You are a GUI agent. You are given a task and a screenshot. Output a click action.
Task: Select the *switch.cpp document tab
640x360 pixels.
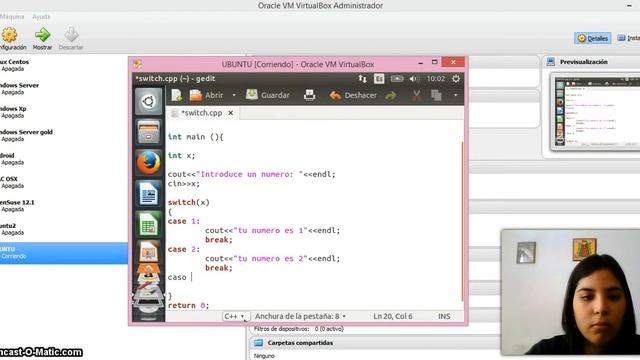(202, 113)
